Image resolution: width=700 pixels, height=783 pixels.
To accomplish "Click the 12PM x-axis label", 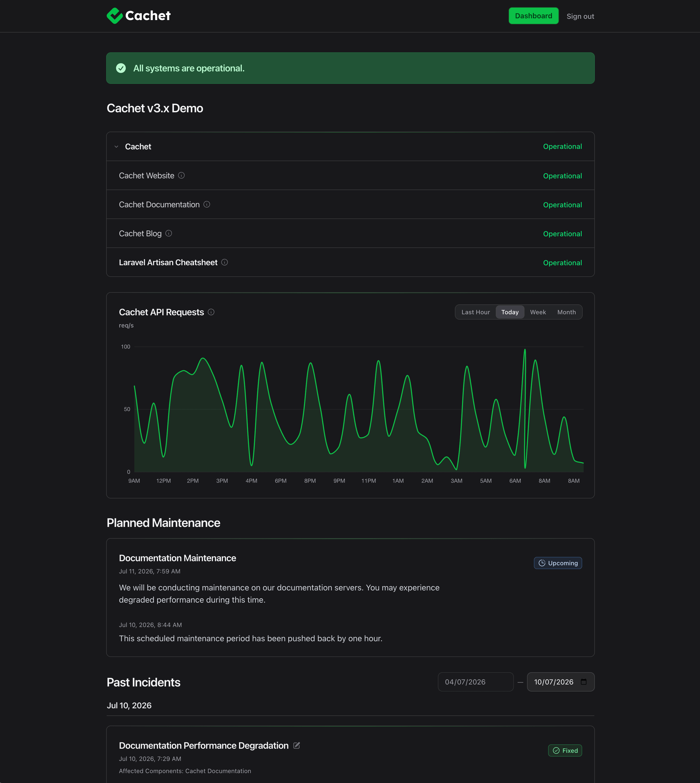I will 164,481.
